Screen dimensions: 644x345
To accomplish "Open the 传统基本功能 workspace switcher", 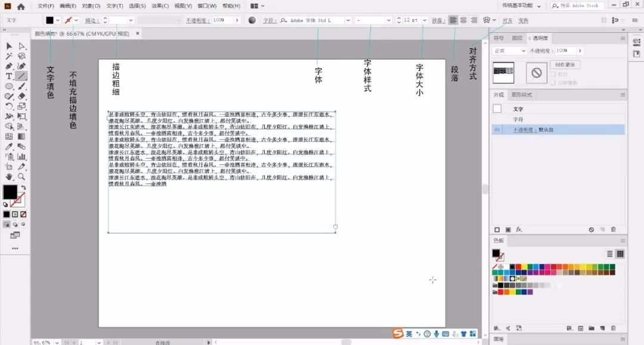I will click(x=521, y=6).
